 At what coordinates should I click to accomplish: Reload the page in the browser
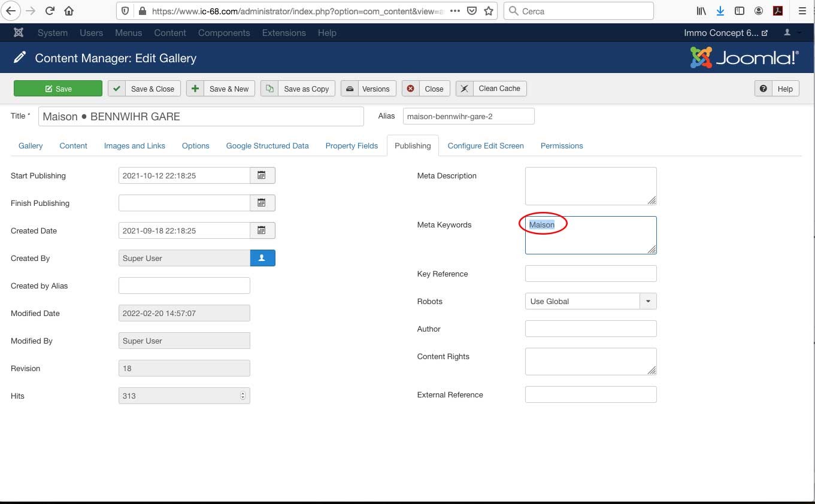pos(50,11)
